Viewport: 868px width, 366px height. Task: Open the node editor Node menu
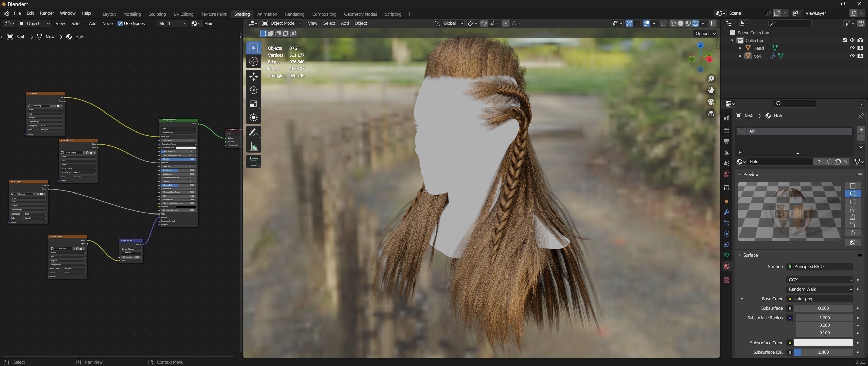pyautogui.click(x=107, y=23)
